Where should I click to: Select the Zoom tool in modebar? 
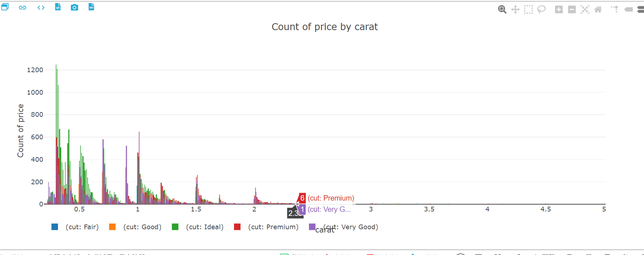502,9
